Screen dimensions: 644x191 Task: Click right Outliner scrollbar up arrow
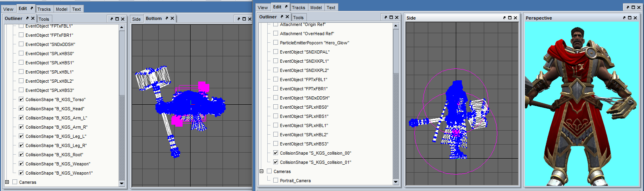click(x=396, y=26)
